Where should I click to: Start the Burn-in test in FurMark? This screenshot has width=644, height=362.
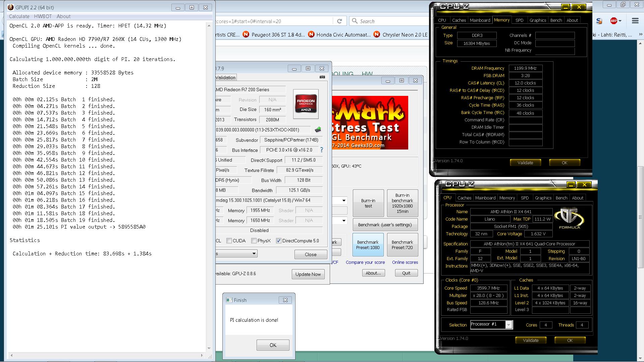tap(368, 203)
